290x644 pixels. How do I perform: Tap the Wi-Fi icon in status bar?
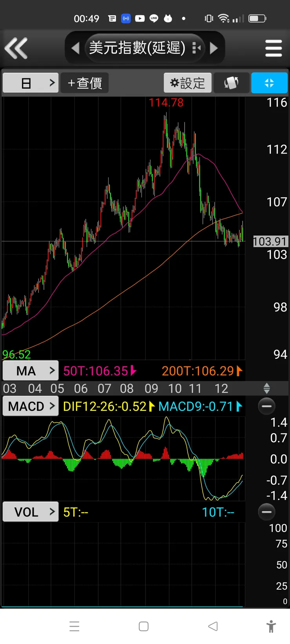[x=223, y=18]
